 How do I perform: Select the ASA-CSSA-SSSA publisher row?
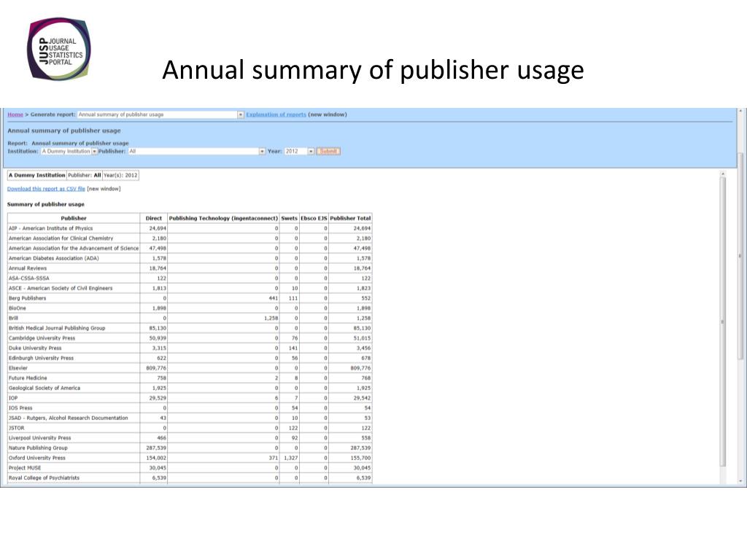coord(190,279)
